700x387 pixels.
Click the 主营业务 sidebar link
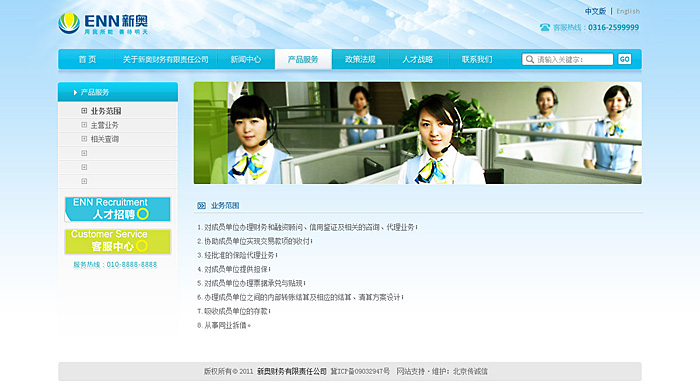pyautogui.click(x=104, y=125)
